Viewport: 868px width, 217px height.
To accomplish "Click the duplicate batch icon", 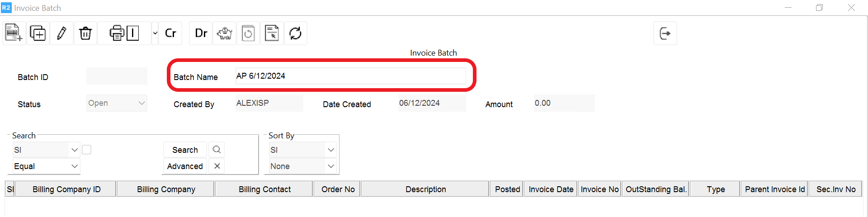I will pyautogui.click(x=38, y=33).
